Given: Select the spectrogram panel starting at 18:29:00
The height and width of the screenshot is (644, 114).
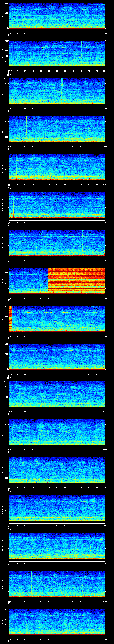Looking at the screenshot, I should pyautogui.click(x=57, y=16).
